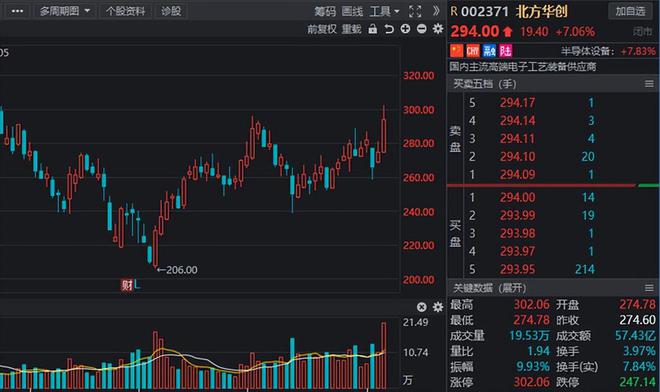The image size is (660, 392).
Task: Open the 多周期图 dropdown
Action: point(65,11)
